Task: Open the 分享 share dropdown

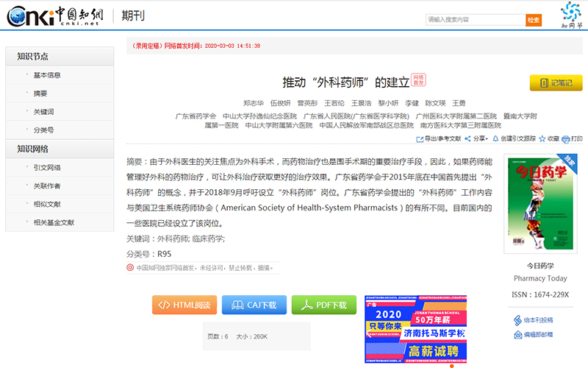Action: [478, 138]
